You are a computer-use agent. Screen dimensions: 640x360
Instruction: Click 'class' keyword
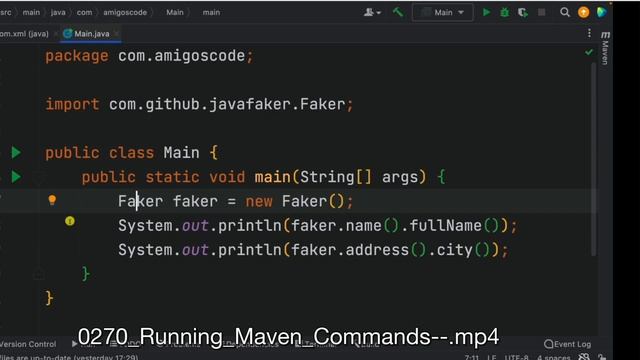point(131,153)
